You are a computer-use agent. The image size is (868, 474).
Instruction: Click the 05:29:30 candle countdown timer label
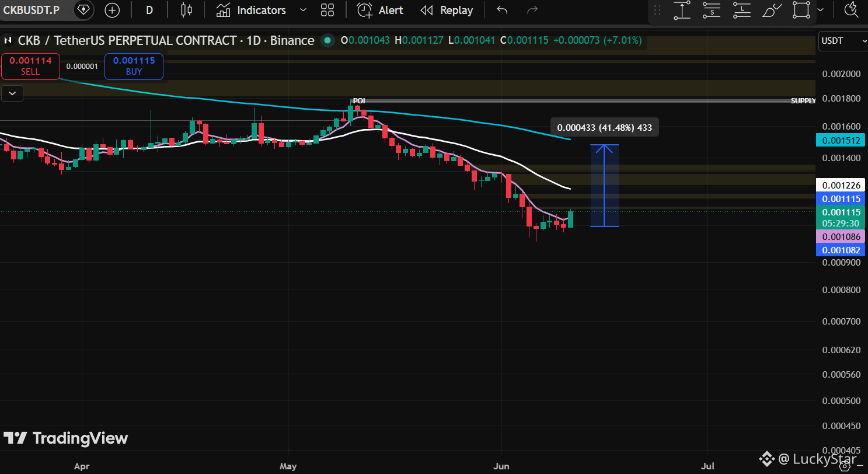point(842,224)
